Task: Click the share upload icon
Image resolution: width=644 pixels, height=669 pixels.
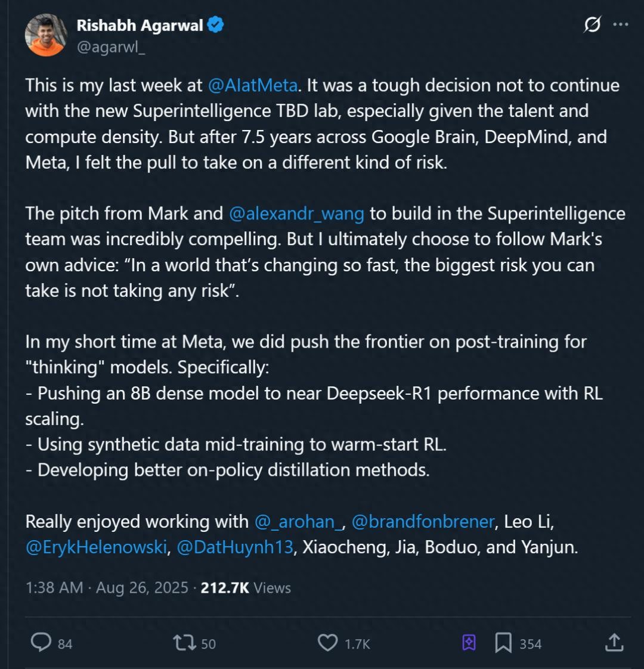Action: point(614,642)
